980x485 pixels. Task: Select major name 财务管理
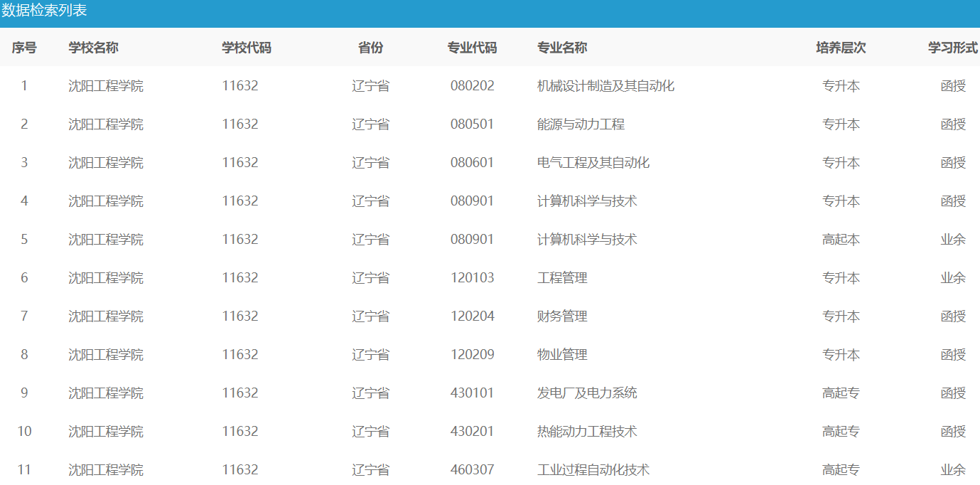562,316
